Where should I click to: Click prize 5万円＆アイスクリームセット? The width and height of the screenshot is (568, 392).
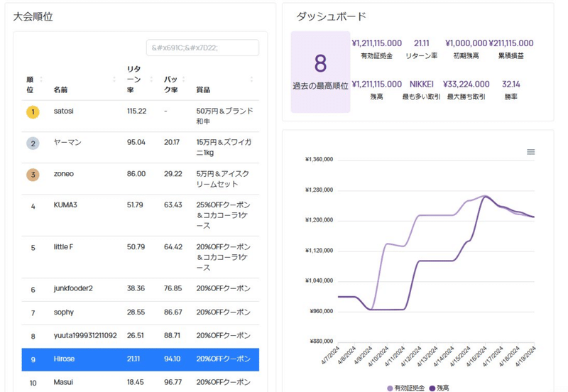[223, 179]
